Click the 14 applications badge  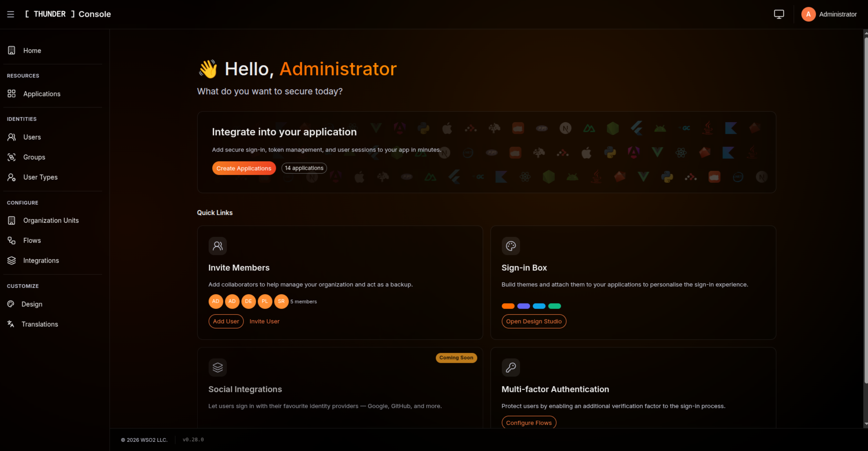click(x=304, y=168)
